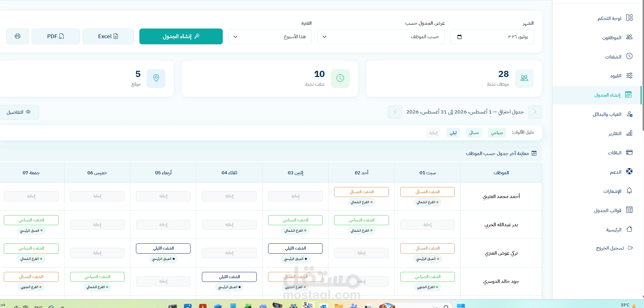The width and height of the screenshot is (644, 308).
Task: Click جود's الشفت الليلي on ثلاثاء 04
Action: 229,277
